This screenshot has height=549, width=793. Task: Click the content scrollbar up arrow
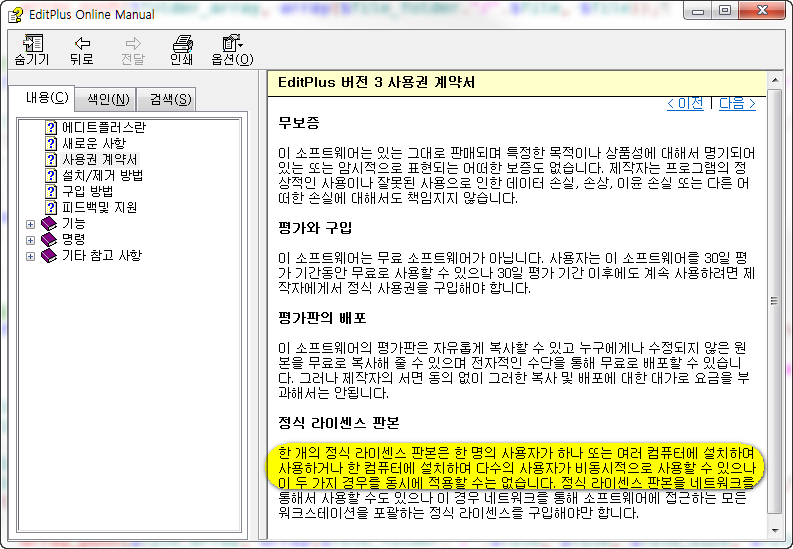coord(774,80)
